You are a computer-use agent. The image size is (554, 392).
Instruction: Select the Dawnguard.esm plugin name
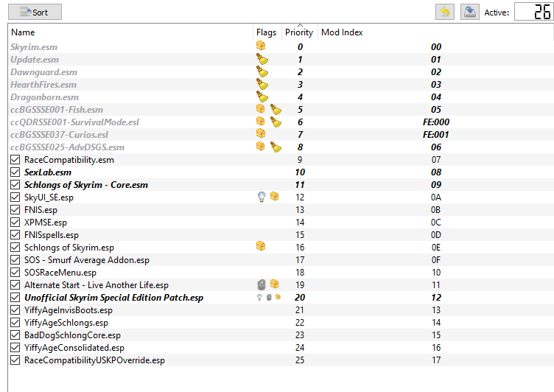(x=43, y=72)
